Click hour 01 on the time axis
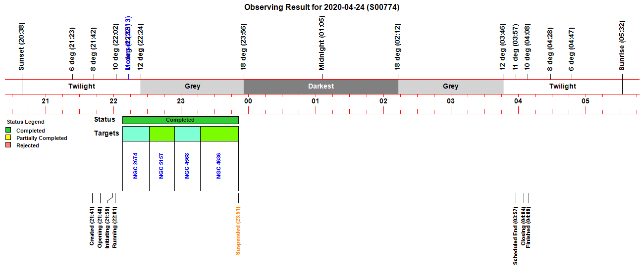This screenshot has width=644, height=277. (316, 101)
